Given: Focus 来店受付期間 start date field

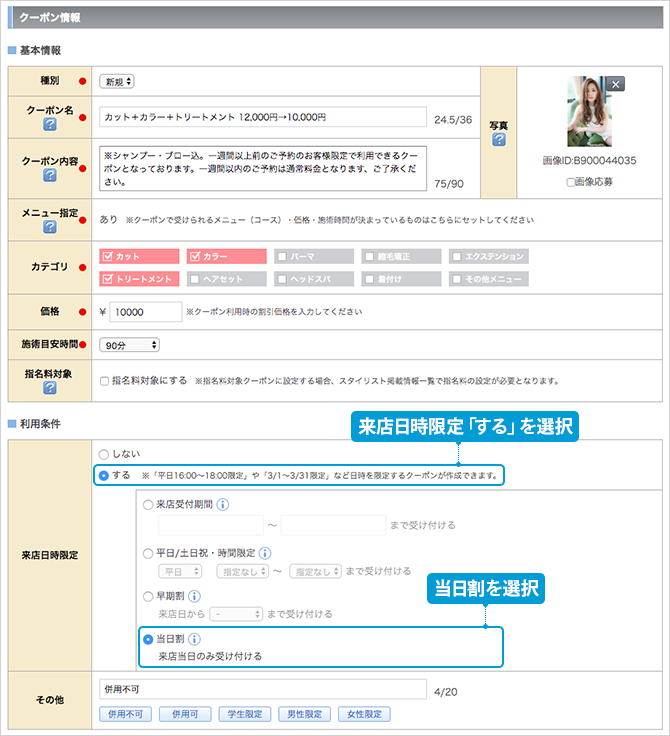Looking at the screenshot, I should point(211,525).
